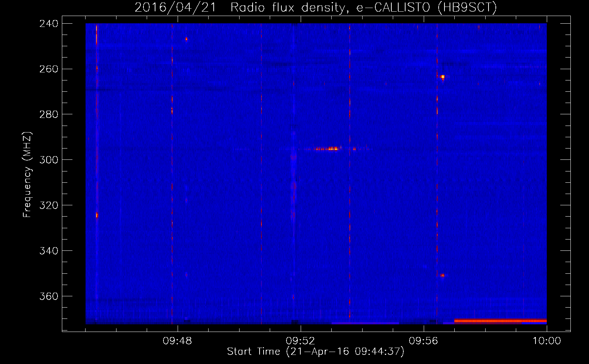Click the 320 frequency tick label
Screen dimensions: 589x364
tap(49, 205)
